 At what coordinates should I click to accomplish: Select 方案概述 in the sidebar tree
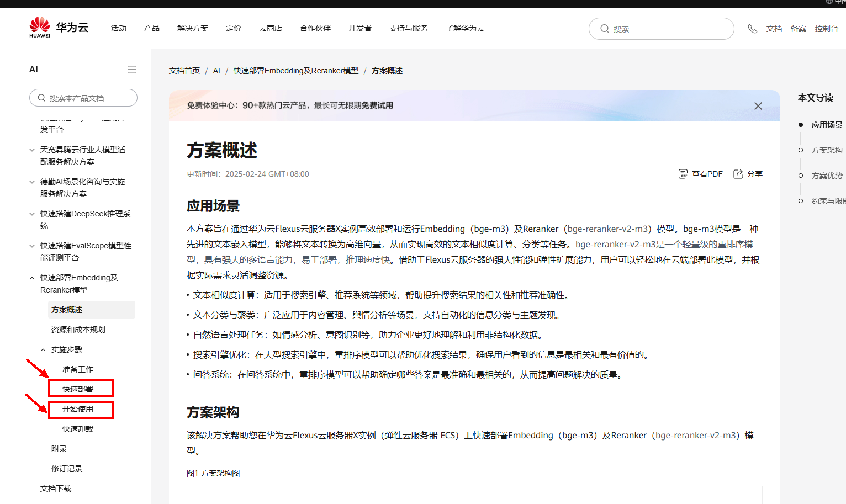tap(92, 310)
